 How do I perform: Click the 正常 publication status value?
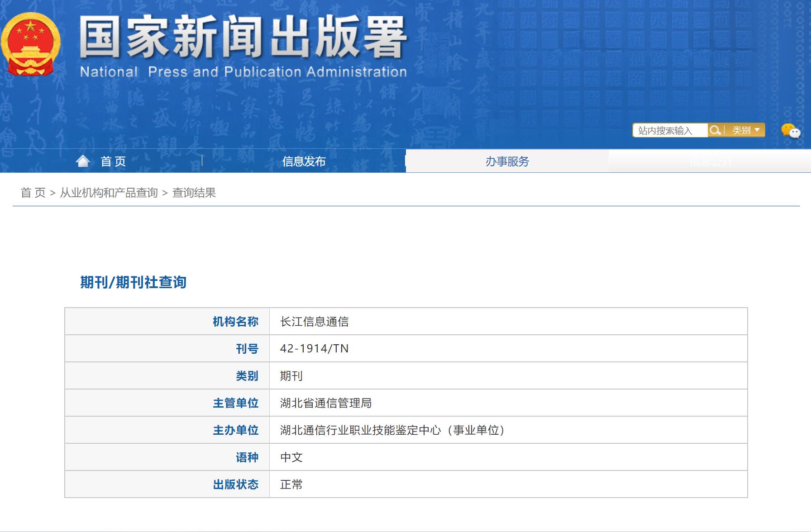291,484
